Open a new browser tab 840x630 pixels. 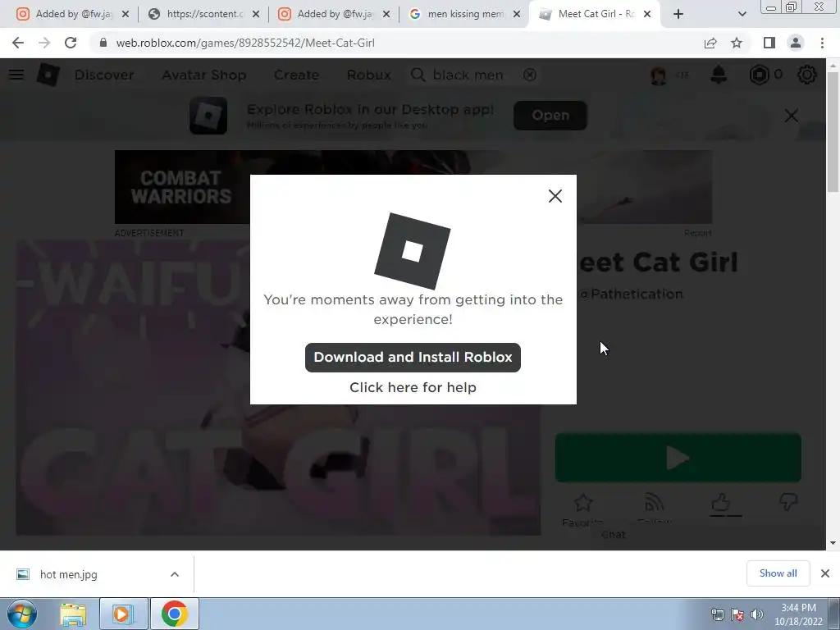click(x=678, y=14)
